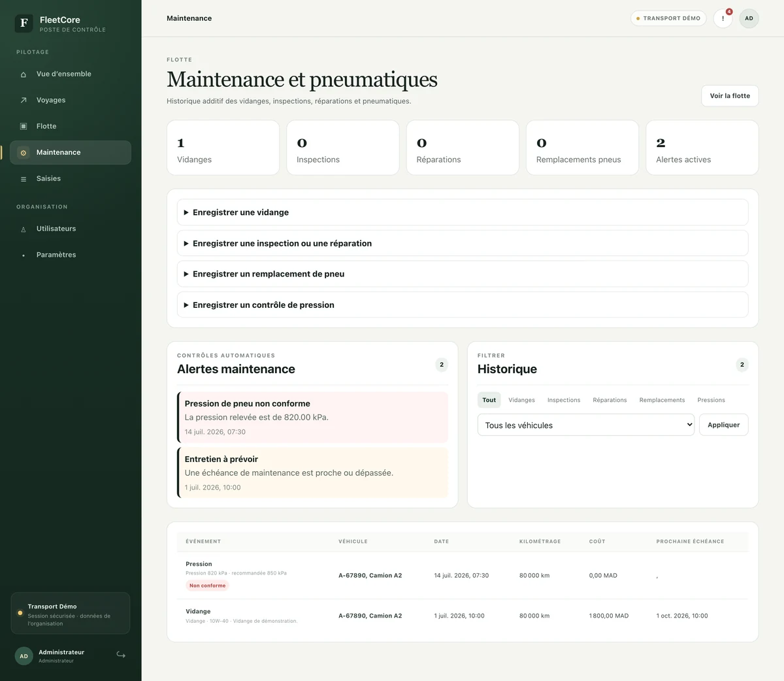Click the Vidanges stat card
This screenshot has width=784, height=681.
(223, 148)
